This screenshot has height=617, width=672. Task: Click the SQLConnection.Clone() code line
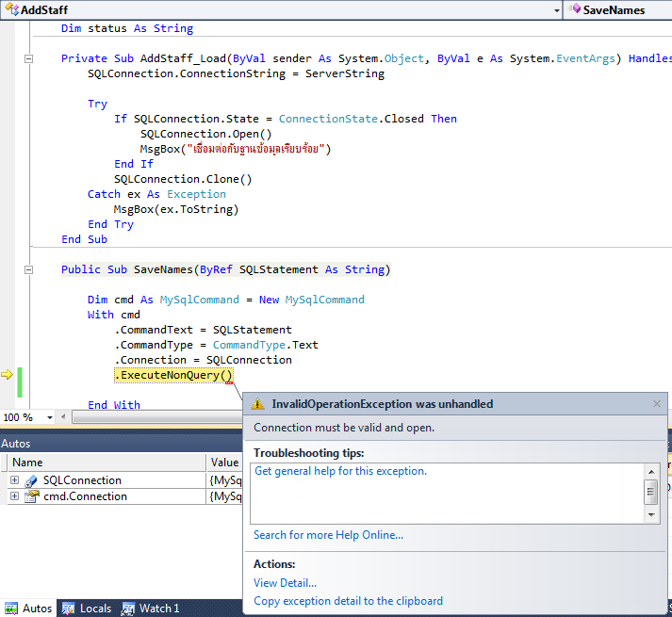pos(183,179)
